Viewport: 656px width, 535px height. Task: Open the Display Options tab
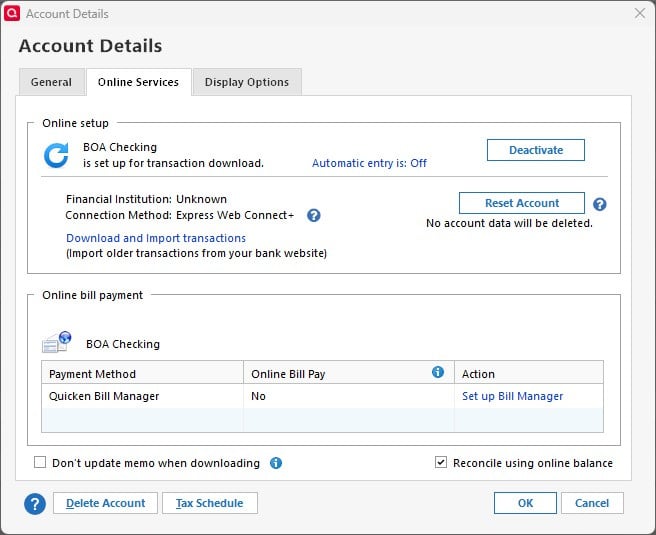pos(246,82)
